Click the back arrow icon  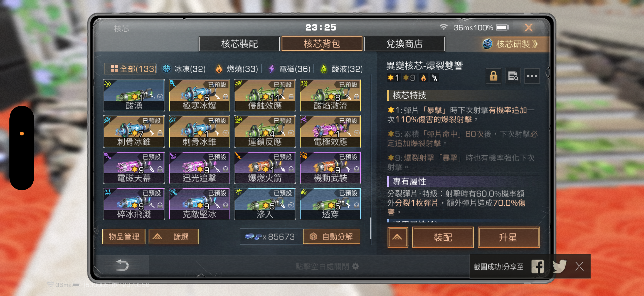click(x=122, y=265)
